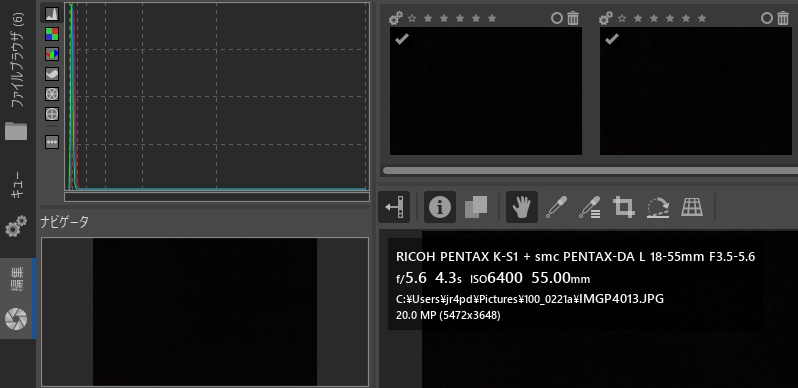Click the RGB indicator bar below histogram
This screenshot has height=388, width=798.
217,197
